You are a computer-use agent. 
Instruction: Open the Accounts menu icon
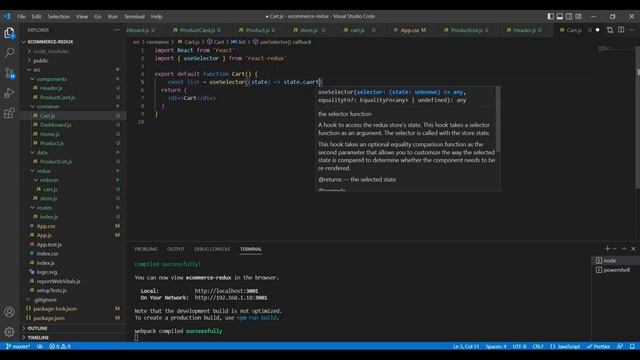point(9,312)
